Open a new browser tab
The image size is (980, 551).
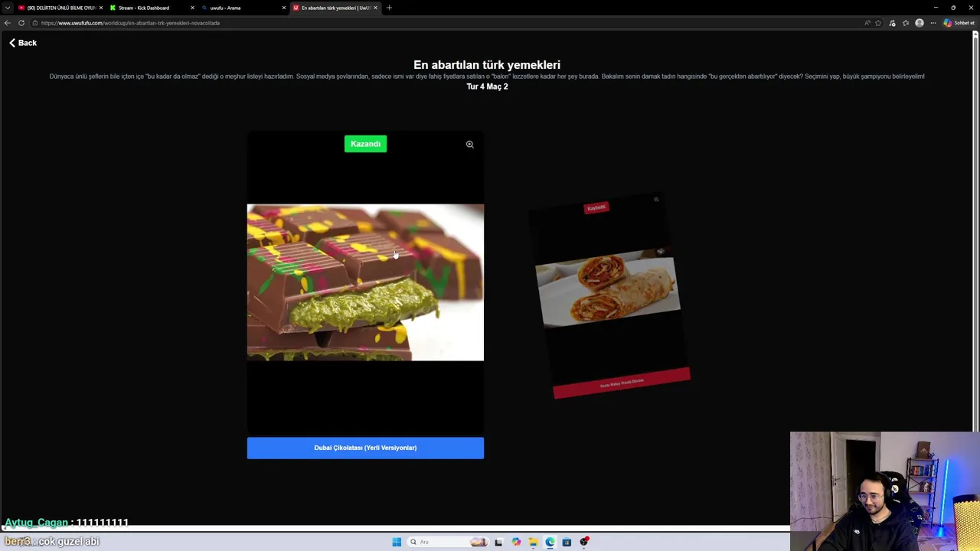click(x=389, y=8)
